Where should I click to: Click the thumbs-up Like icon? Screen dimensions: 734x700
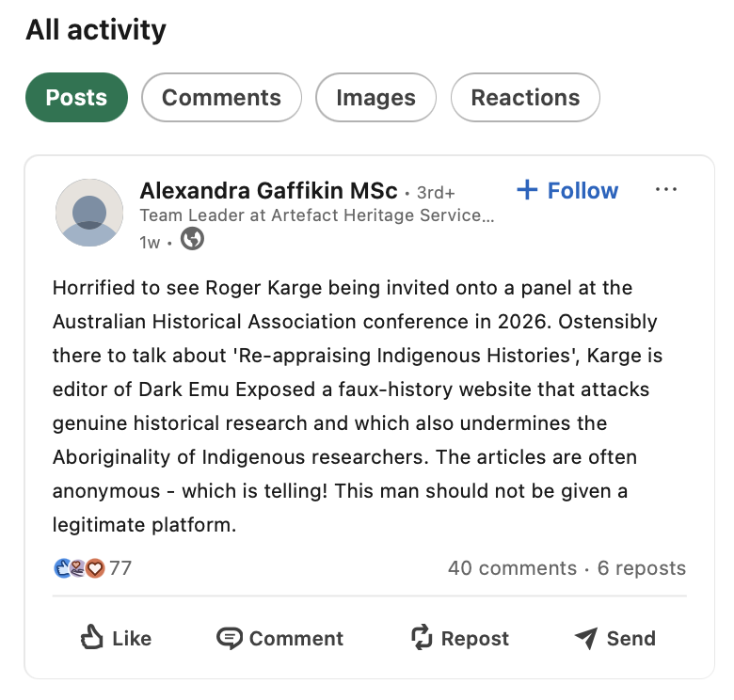click(91, 638)
